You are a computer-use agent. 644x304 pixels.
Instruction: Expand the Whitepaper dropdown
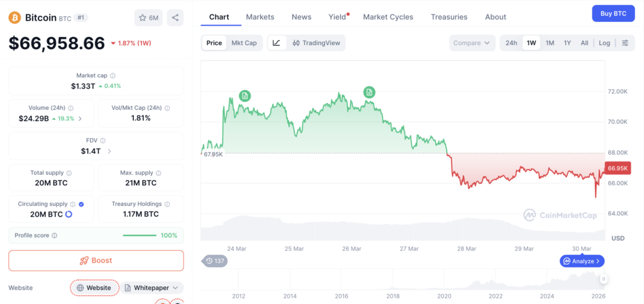pos(152,288)
